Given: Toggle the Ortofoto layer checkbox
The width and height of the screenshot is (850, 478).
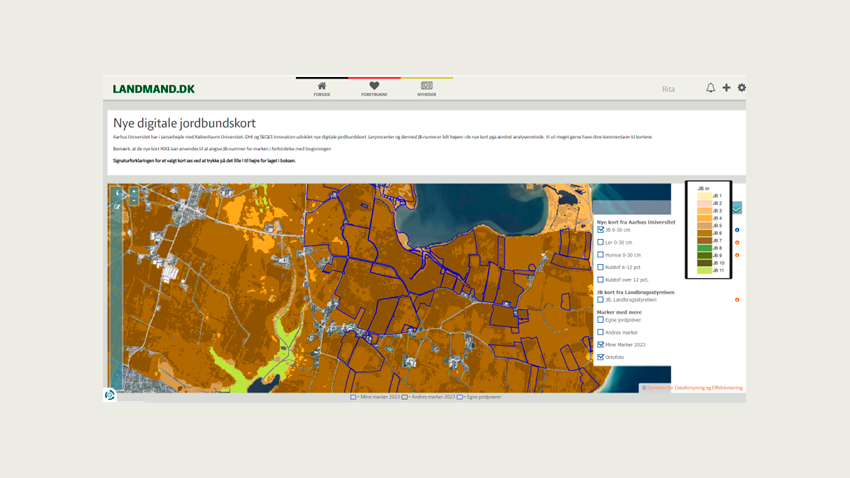Looking at the screenshot, I should (601, 357).
